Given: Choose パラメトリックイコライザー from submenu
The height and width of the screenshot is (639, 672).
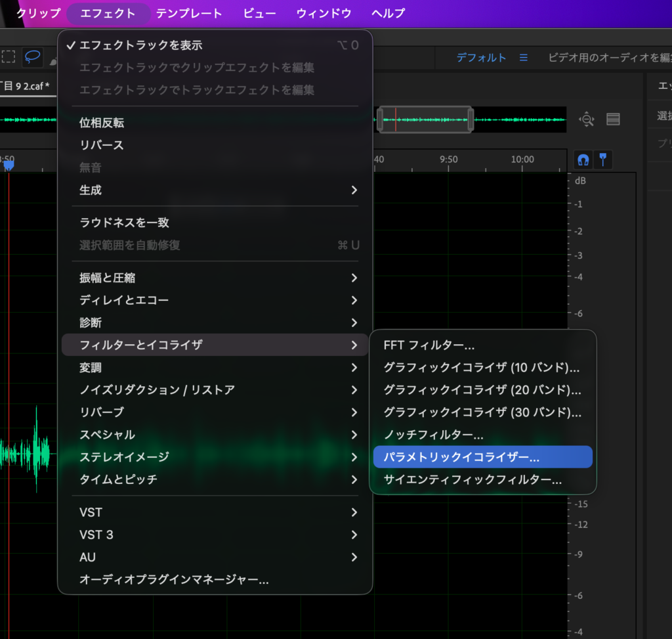Looking at the screenshot, I should (482, 456).
